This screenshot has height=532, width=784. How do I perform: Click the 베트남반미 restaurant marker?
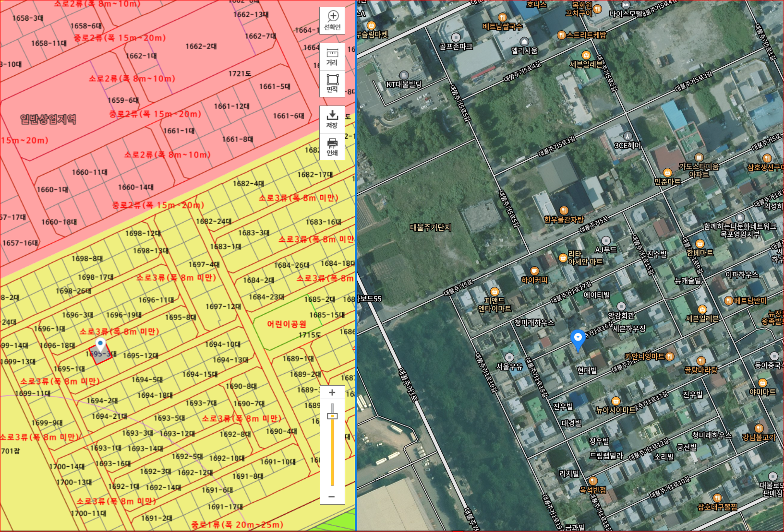(x=746, y=301)
